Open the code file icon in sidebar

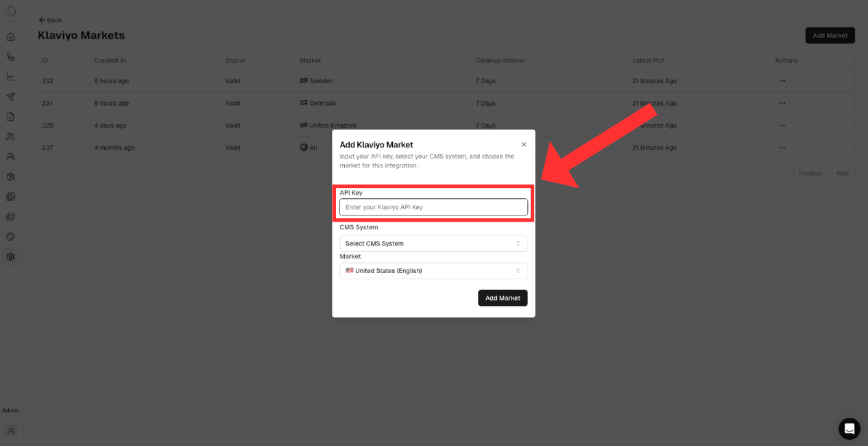[10, 117]
